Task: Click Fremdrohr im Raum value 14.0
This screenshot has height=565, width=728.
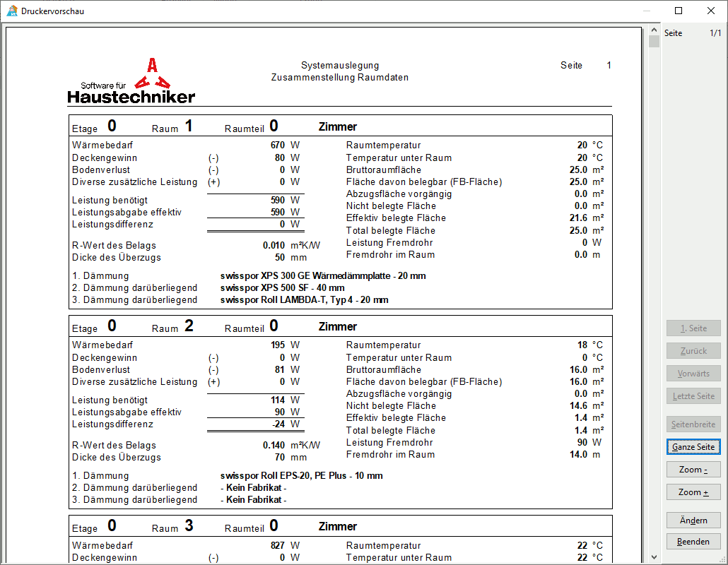Action: (578, 455)
